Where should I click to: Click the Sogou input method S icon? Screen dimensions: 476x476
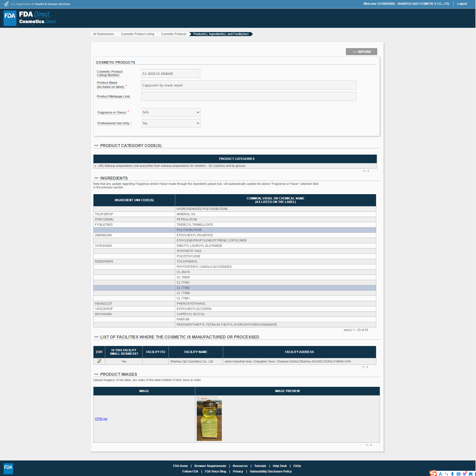click(x=433, y=473)
